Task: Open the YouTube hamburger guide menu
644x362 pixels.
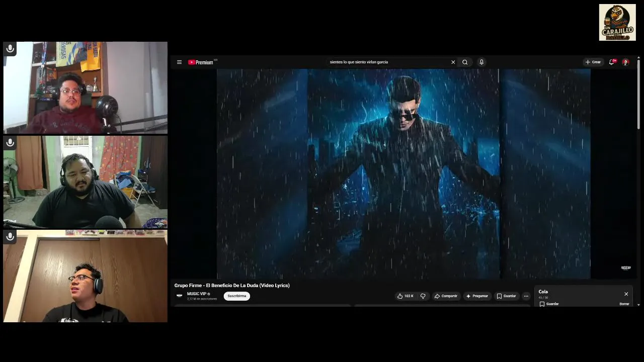Action: pos(179,62)
